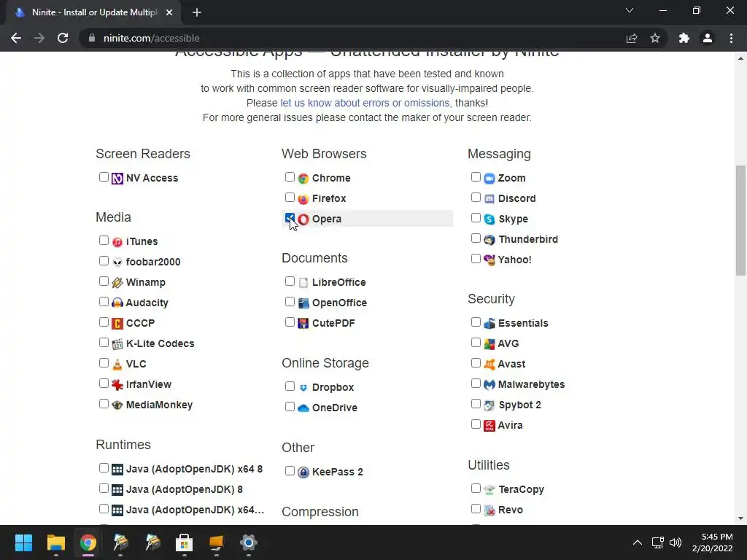Tick the MediaMonkey checkbox
This screenshot has width=747, height=560.
pyautogui.click(x=104, y=404)
